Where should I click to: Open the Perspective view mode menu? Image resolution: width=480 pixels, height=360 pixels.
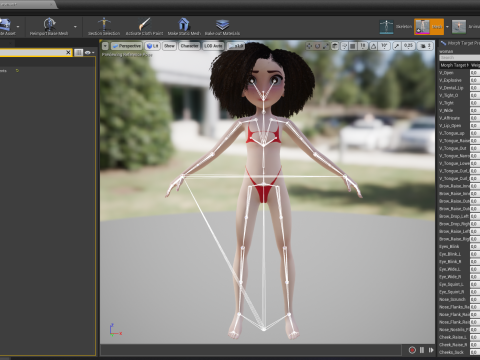click(x=126, y=46)
